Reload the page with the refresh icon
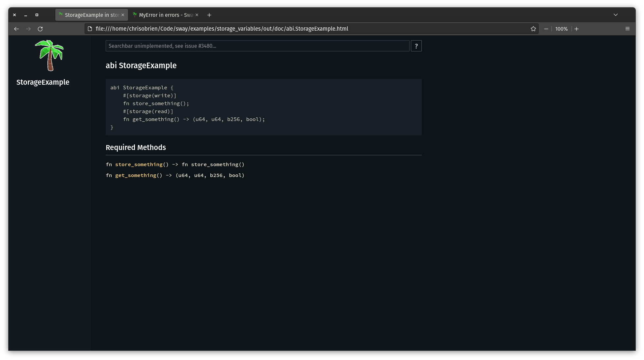This screenshot has height=360, width=644. [40, 29]
